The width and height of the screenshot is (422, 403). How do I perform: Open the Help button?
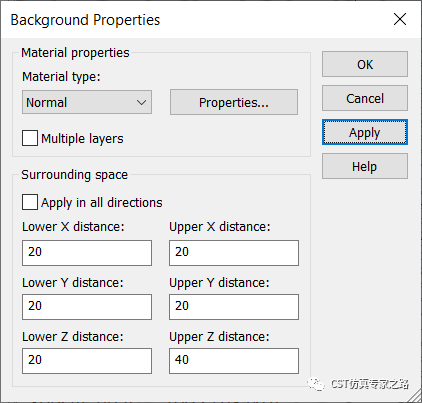pos(365,166)
